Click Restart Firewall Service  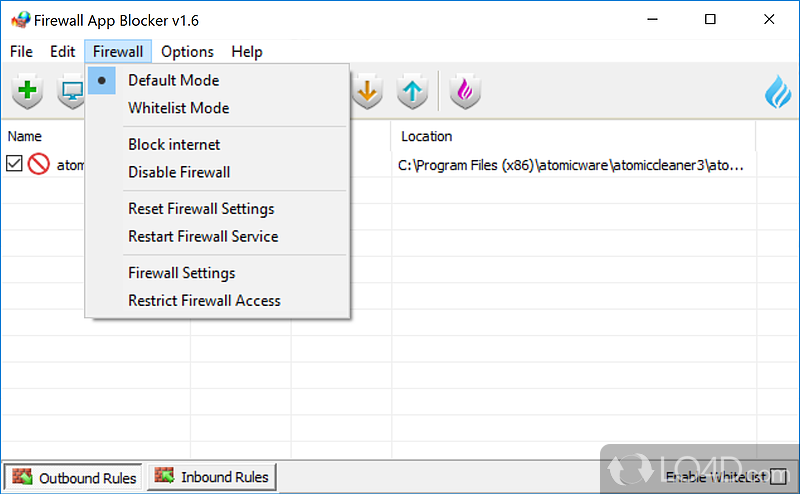203,236
